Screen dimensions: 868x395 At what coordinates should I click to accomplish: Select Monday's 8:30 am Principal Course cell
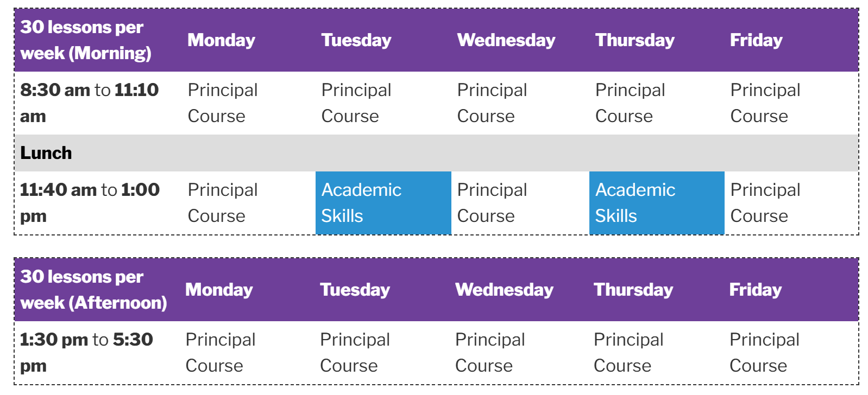[222, 103]
